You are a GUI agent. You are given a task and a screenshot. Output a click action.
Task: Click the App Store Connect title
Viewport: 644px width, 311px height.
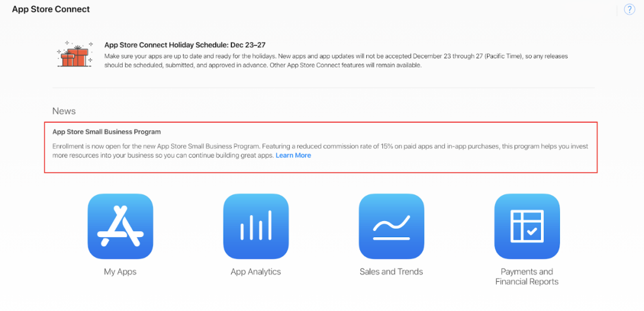click(51, 9)
